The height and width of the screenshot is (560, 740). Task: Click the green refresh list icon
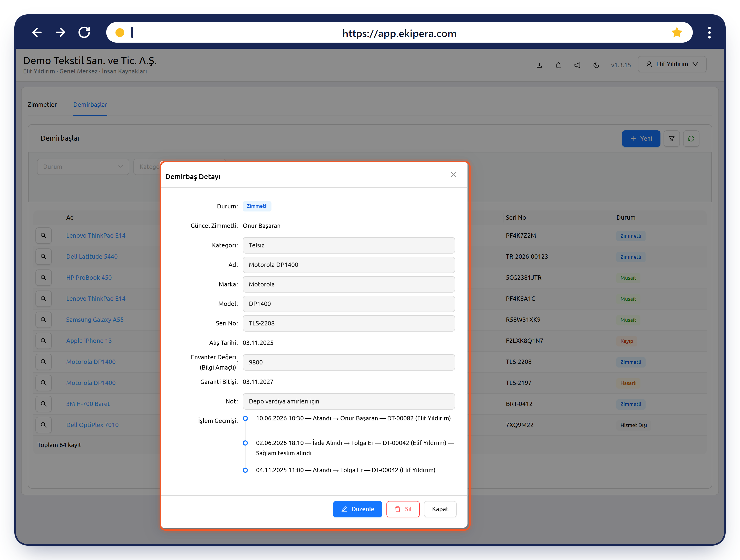pos(691,139)
